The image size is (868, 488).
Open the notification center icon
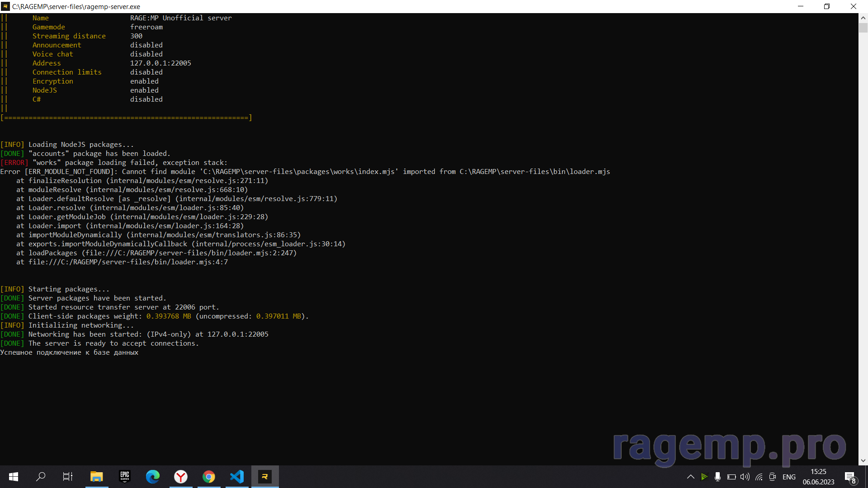[x=850, y=477]
